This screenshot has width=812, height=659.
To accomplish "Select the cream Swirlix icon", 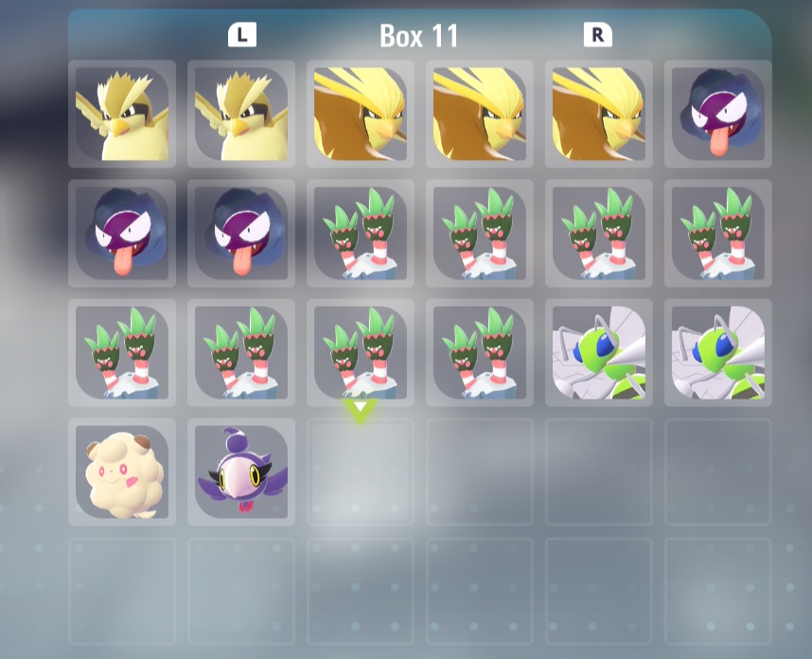I will pyautogui.click(x=122, y=472).
